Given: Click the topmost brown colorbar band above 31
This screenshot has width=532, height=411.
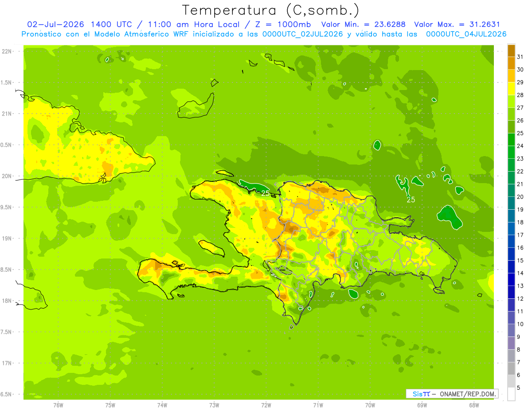Looking at the screenshot, I should click(x=511, y=51).
